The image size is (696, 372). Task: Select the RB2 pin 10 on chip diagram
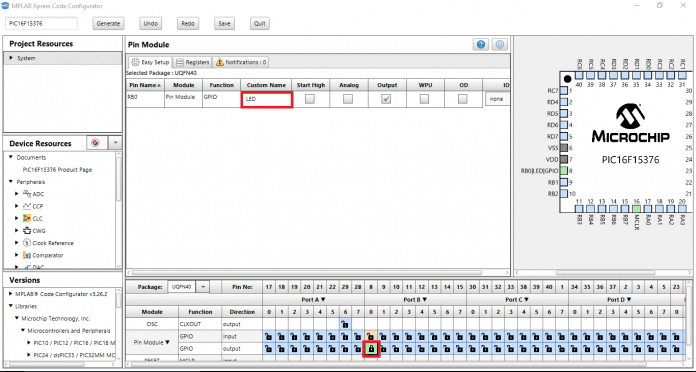tap(564, 194)
